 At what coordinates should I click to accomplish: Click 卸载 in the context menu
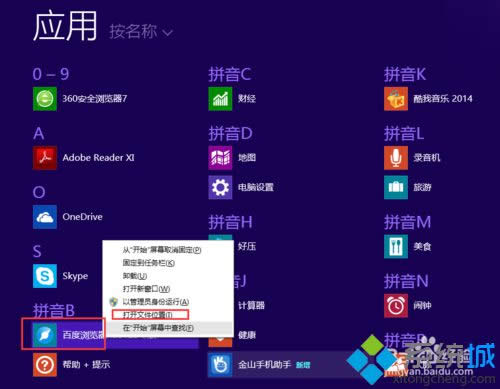[135, 276]
